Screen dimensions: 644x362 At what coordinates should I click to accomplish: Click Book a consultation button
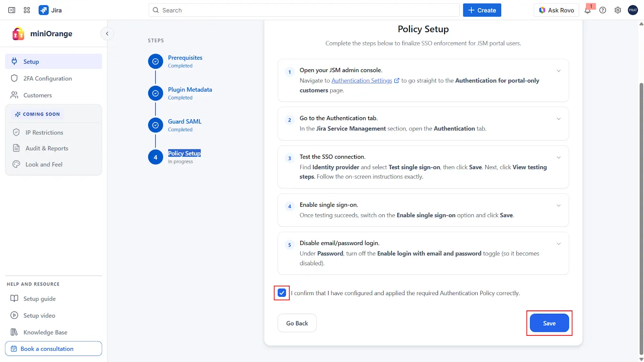(54, 349)
